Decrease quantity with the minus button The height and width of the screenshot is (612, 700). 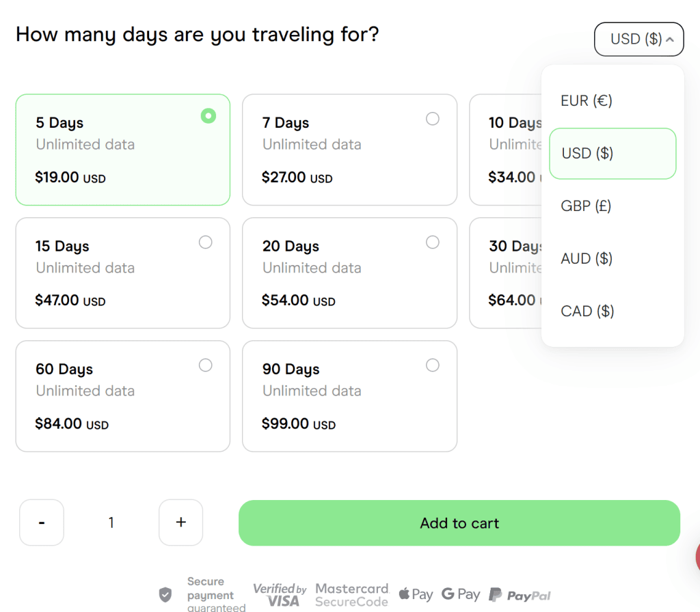point(42,523)
